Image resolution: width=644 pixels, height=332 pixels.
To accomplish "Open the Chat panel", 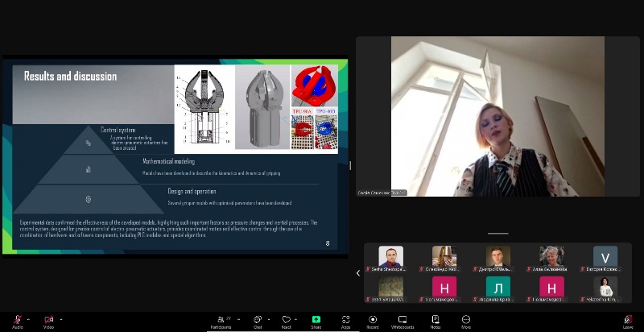I will click(x=258, y=321).
